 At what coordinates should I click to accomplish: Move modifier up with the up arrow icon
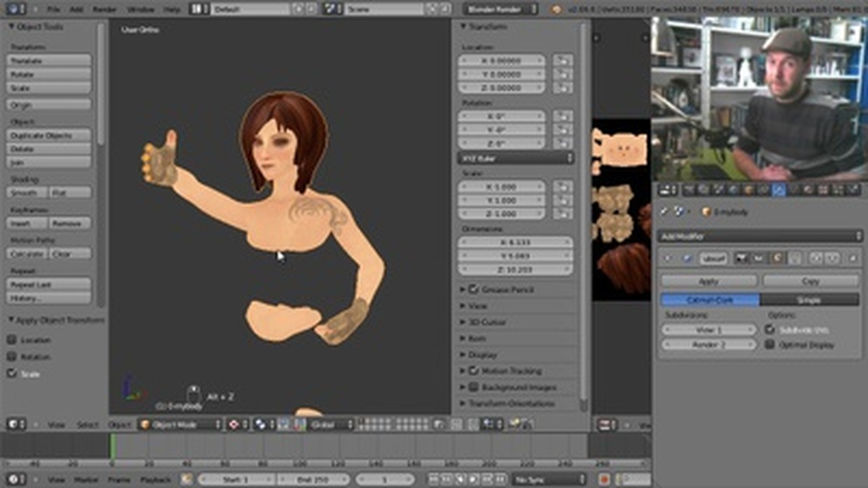click(817, 258)
